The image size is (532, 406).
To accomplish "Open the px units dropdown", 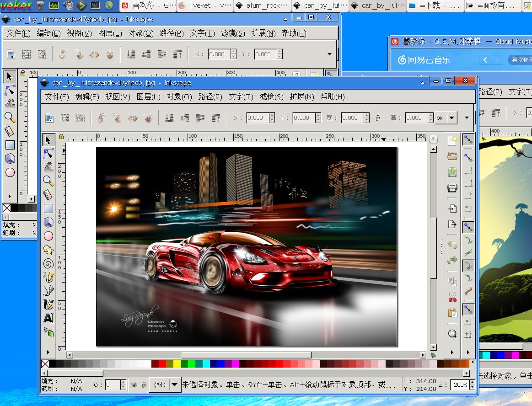I will (x=451, y=118).
